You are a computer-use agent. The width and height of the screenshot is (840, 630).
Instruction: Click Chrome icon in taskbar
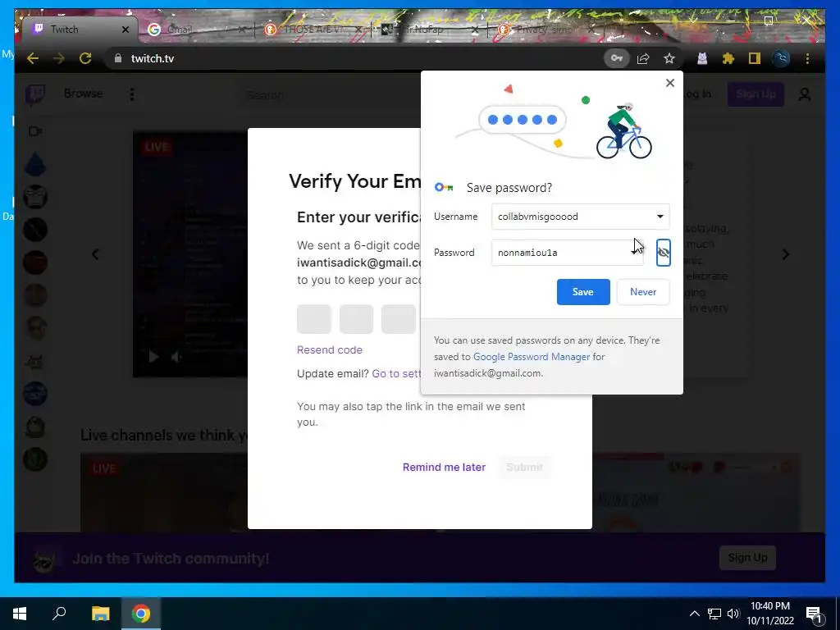pyautogui.click(x=141, y=614)
